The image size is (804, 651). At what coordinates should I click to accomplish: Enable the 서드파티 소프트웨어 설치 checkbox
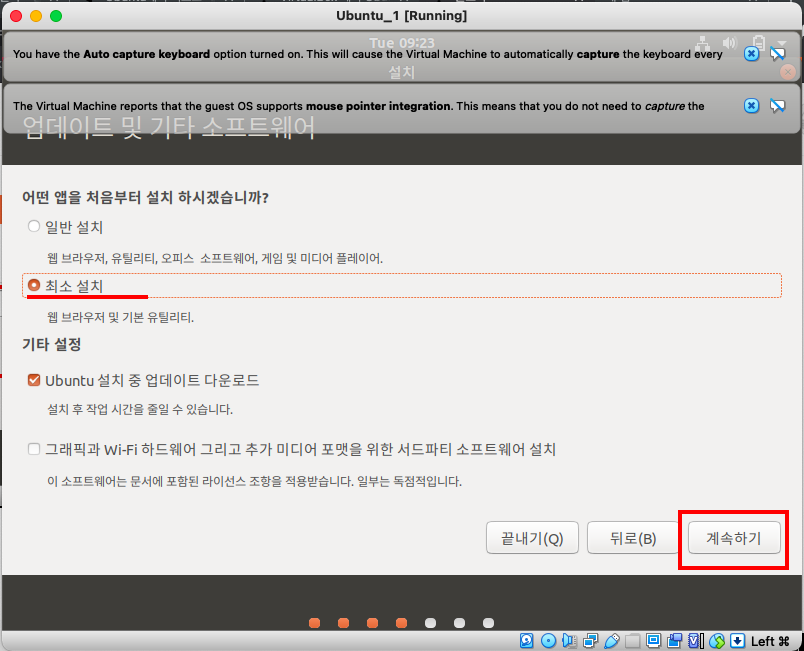point(34,450)
